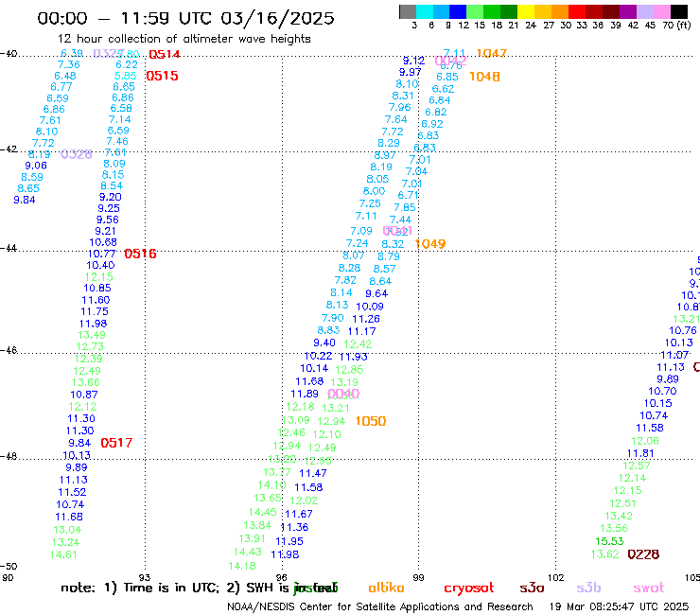Screen dimensions: 700x615
Task: Click the longitude axis label 93
Action: [x=145, y=578]
